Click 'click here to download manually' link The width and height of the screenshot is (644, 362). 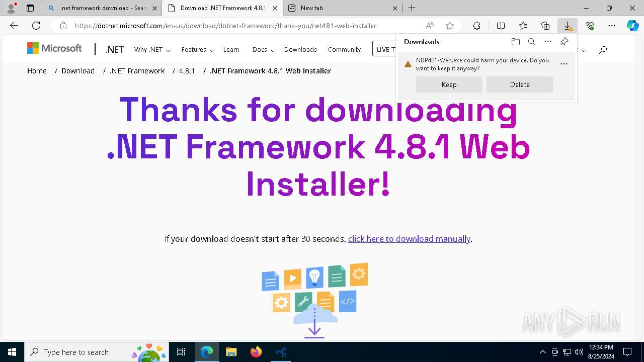click(409, 239)
